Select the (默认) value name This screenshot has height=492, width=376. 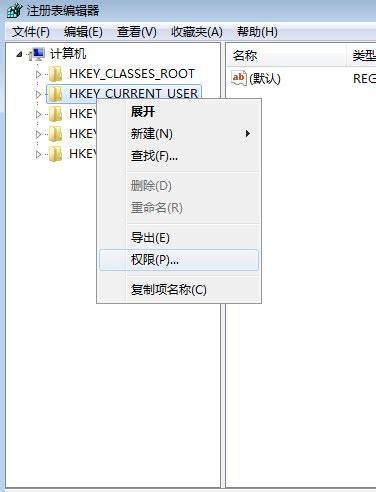coord(265,79)
